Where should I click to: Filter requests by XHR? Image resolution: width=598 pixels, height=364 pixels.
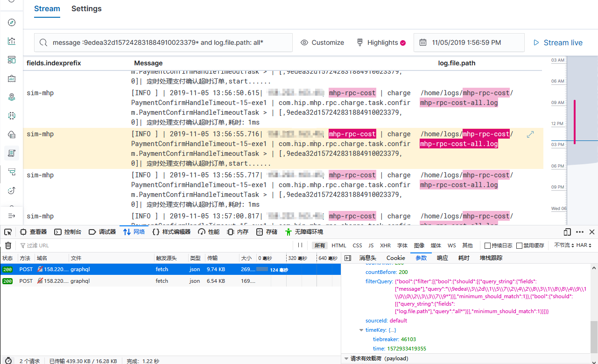[x=385, y=245]
